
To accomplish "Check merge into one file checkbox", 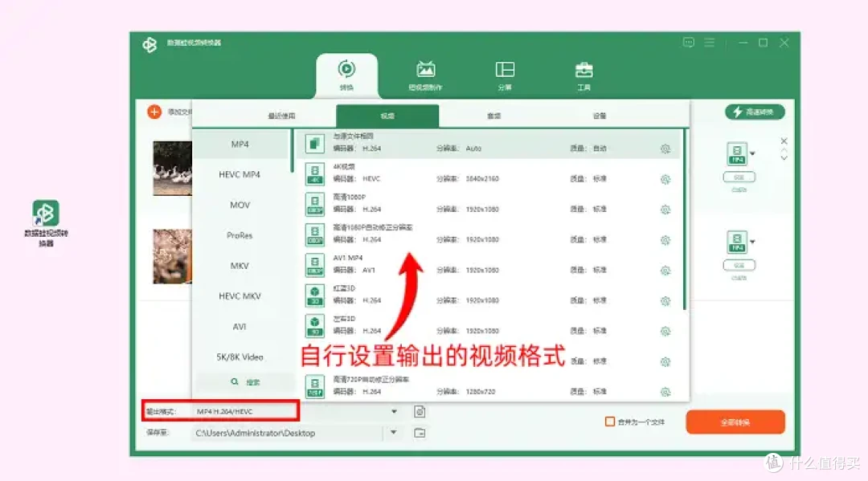I will [610, 422].
